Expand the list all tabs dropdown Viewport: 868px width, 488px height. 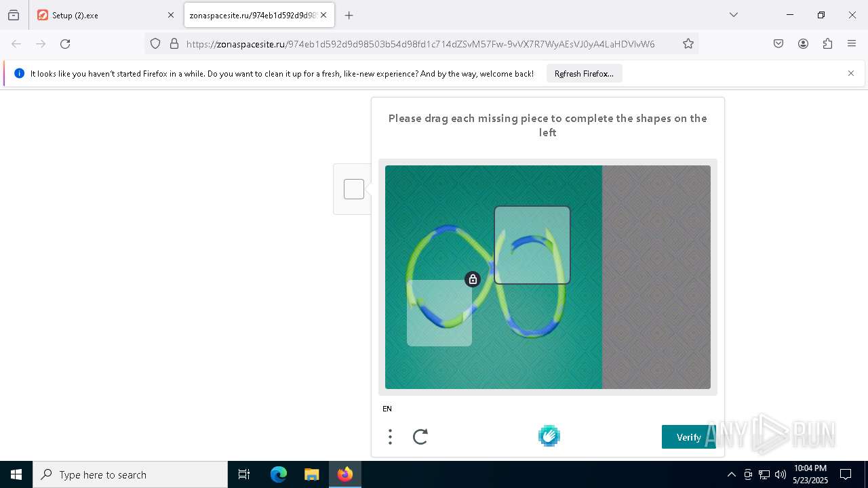tap(734, 15)
